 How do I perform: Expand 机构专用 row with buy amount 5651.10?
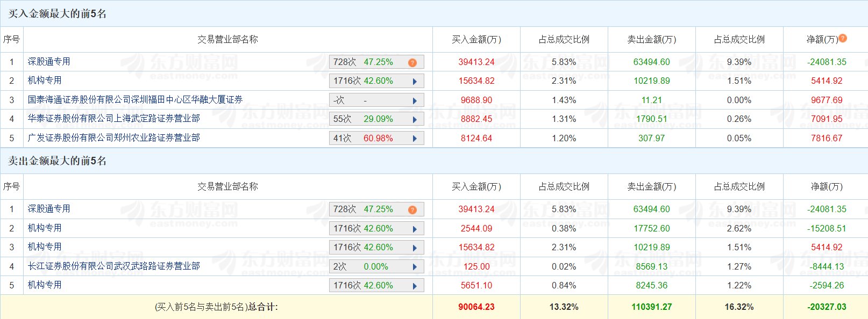click(x=415, y=286)
